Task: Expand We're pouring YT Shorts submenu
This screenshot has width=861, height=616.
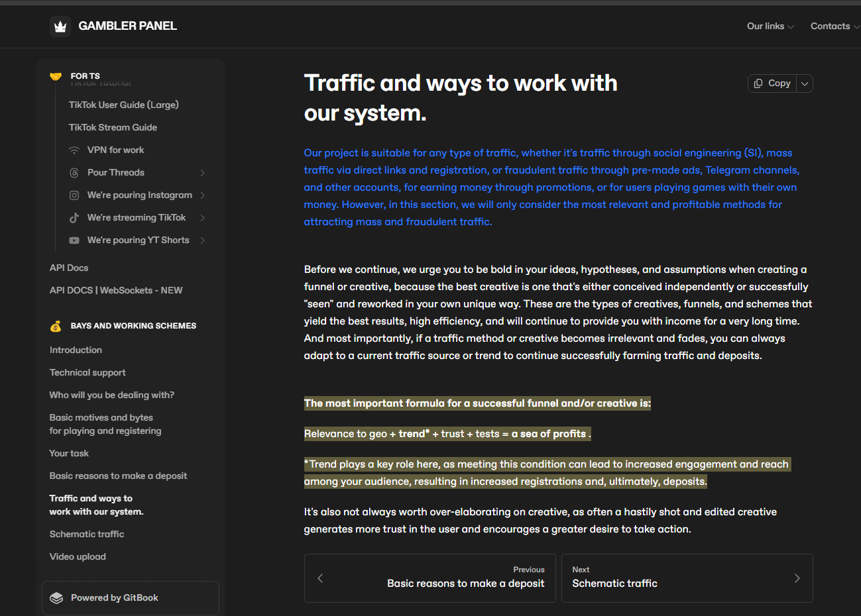Action: [203, 240]
